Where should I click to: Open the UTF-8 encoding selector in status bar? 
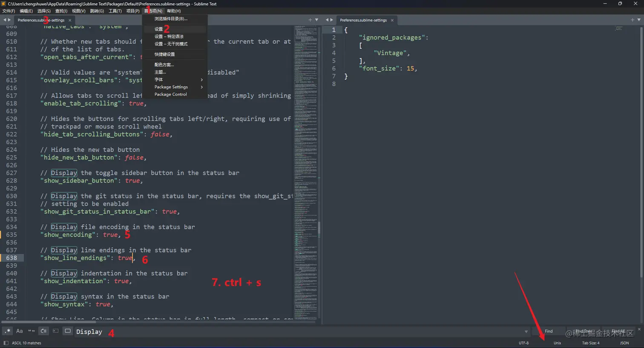click(x=523, y=343)
